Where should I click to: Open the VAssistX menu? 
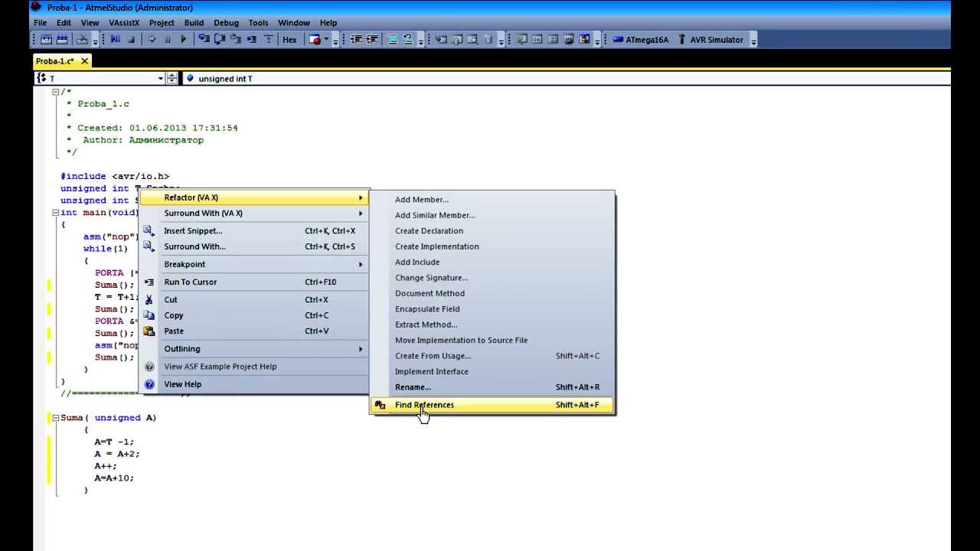point(124,23)
